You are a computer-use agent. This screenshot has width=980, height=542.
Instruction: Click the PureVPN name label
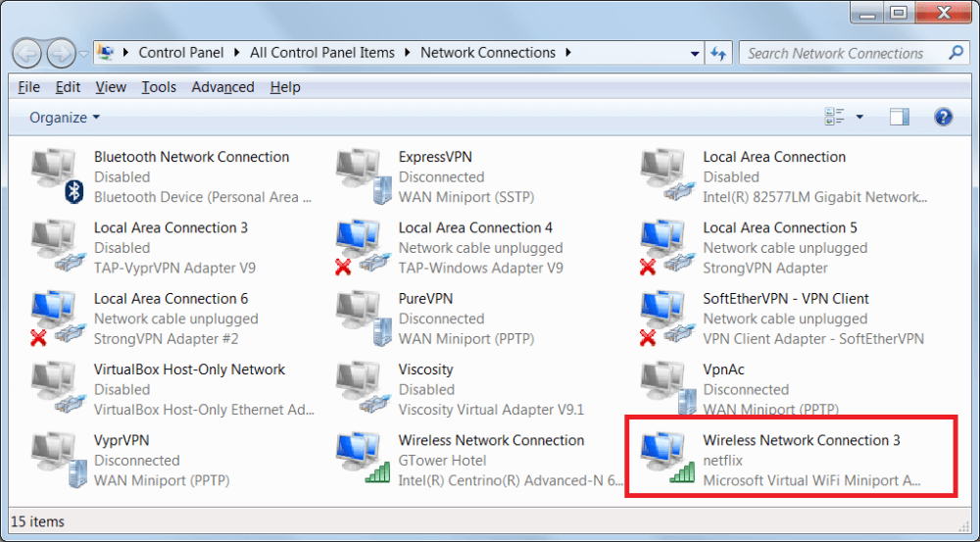(425, 299)
